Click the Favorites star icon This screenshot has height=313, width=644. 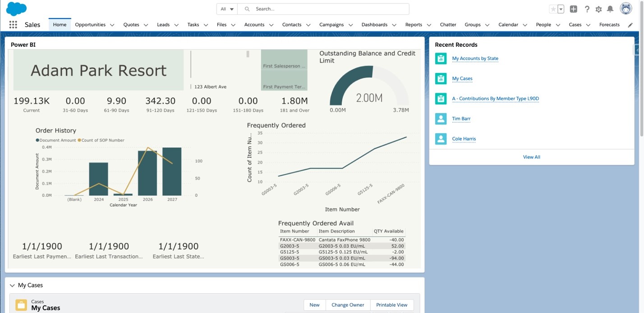(x=553, y=9)
